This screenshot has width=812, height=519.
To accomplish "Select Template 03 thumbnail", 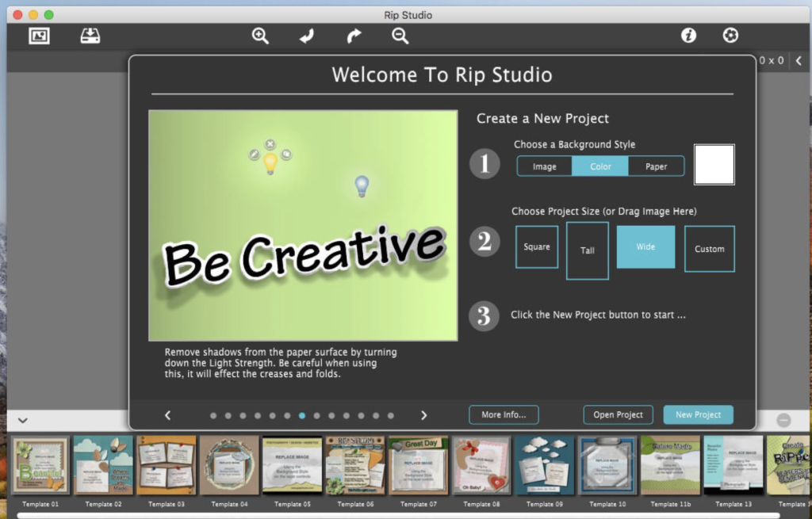I will coord(167,466).
